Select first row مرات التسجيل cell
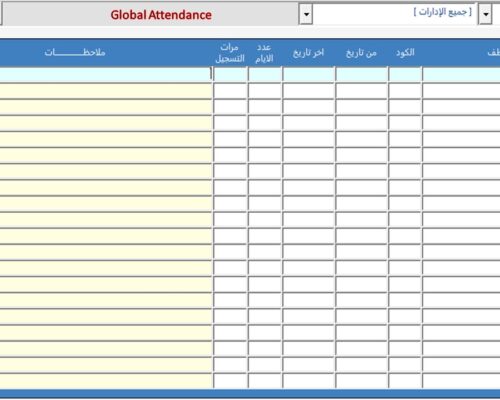 pos(230,74)
